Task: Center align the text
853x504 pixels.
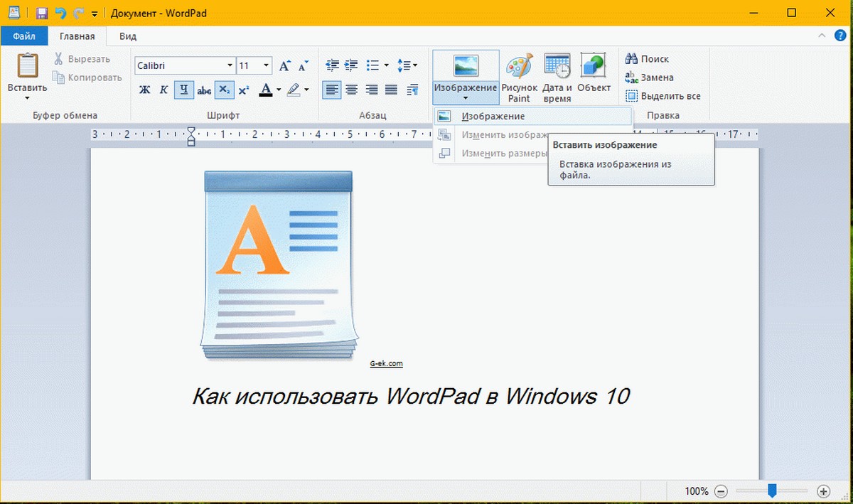Action: point(351,90)
